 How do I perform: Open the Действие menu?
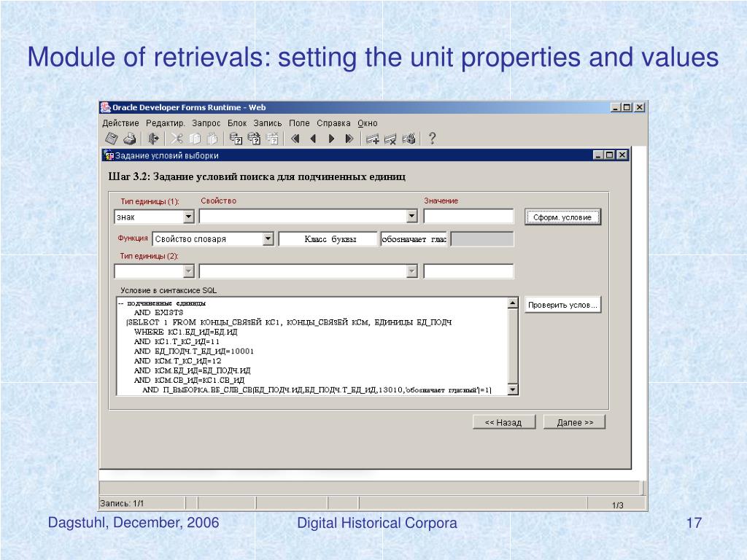point(120,123)
